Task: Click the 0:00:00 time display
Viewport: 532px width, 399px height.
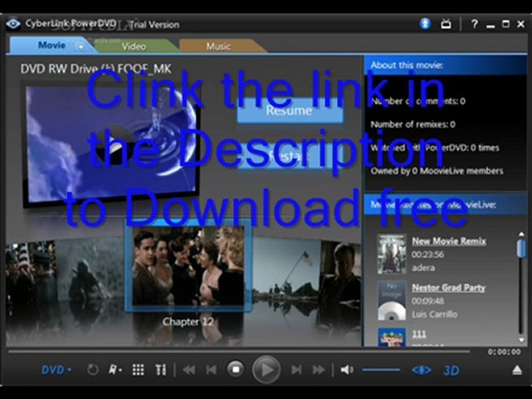Action: pos(504,352)
